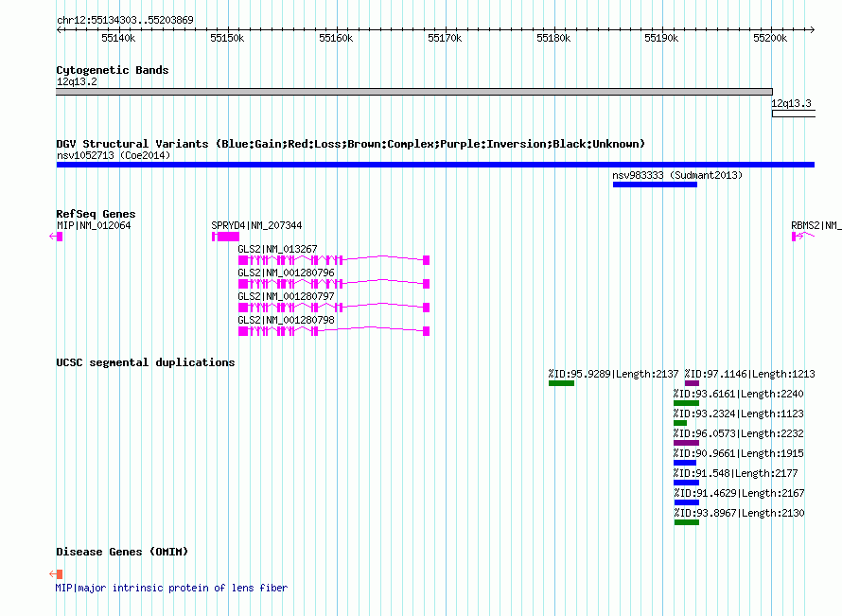Open the Disease Genes (OMIM) track title
Viewport: 842px width, 616px height.
click(x=122, y=552)
